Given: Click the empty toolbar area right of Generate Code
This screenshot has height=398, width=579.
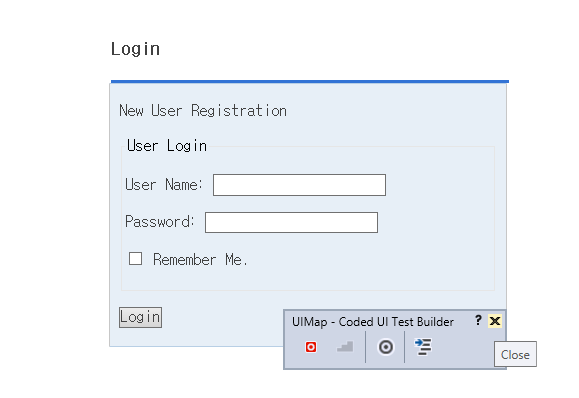Looking at the screenshot, I should click(462, 348).
